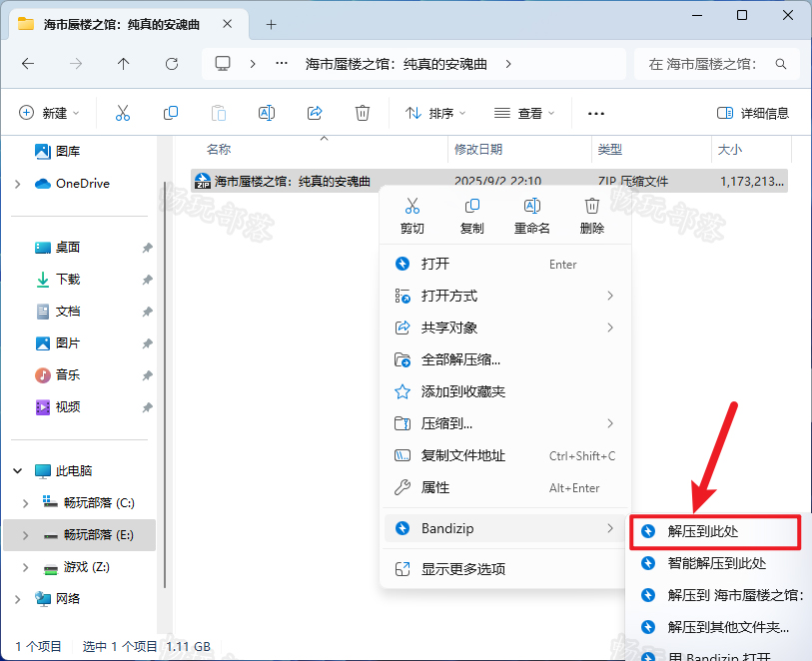
Task: Open 视频 in the sidebar
Action: pyautogui.click(x=58, y=407)
